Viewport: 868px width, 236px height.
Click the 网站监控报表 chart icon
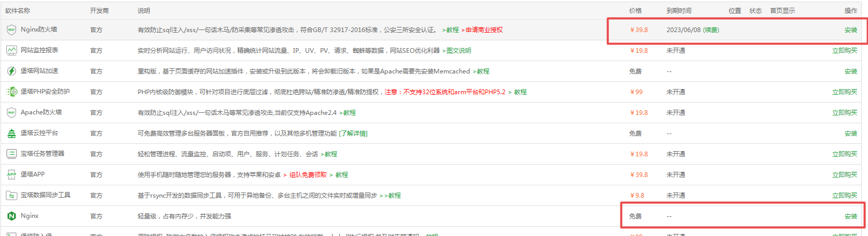[11, 51]
